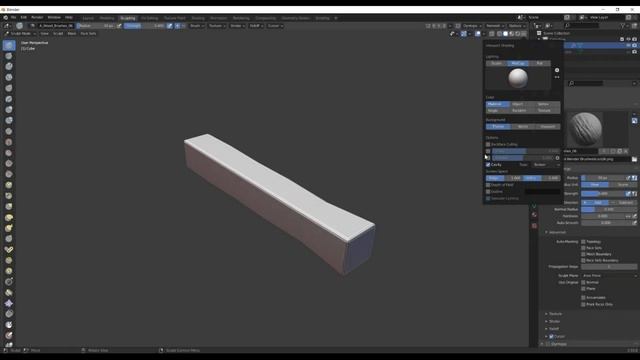The width and height of the screenshot is (640, 360).
Task: Toggle viewport X-Ray icon in header
Action: point(491,34)
